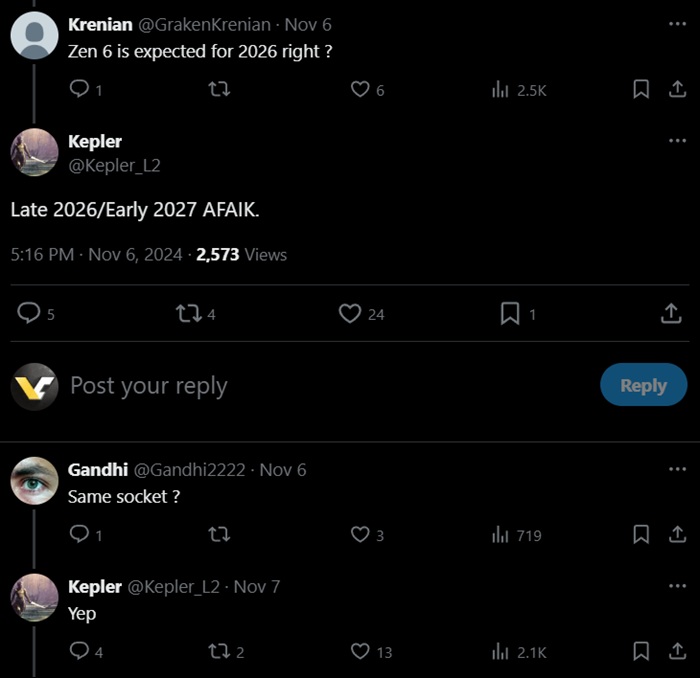Image resolution: width=700 pixels, height=678 pixels.
Task: Retweet Krenian's tweet about Zen 6
Action: [218, 89]
